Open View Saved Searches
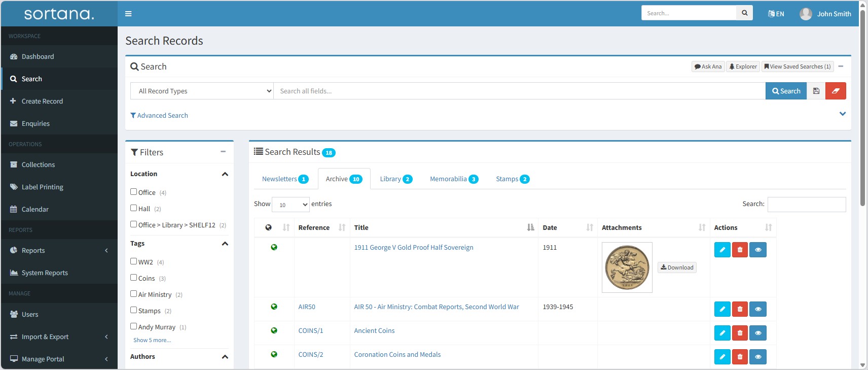The image size is (868, 370). (x=798, y=66)
